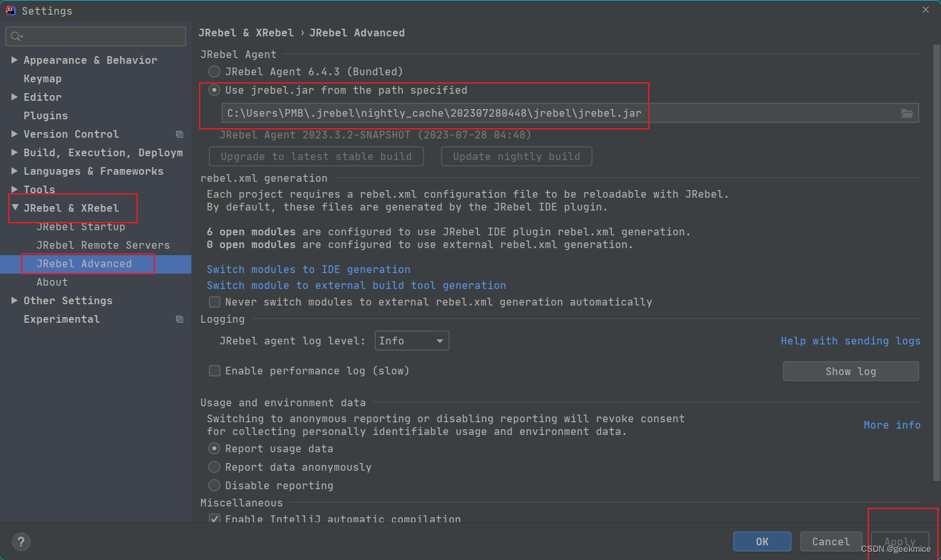The height and width of the screenshot is (560, 941).
Task: Click the settings search input field
Action: click(x=96, y=36)
